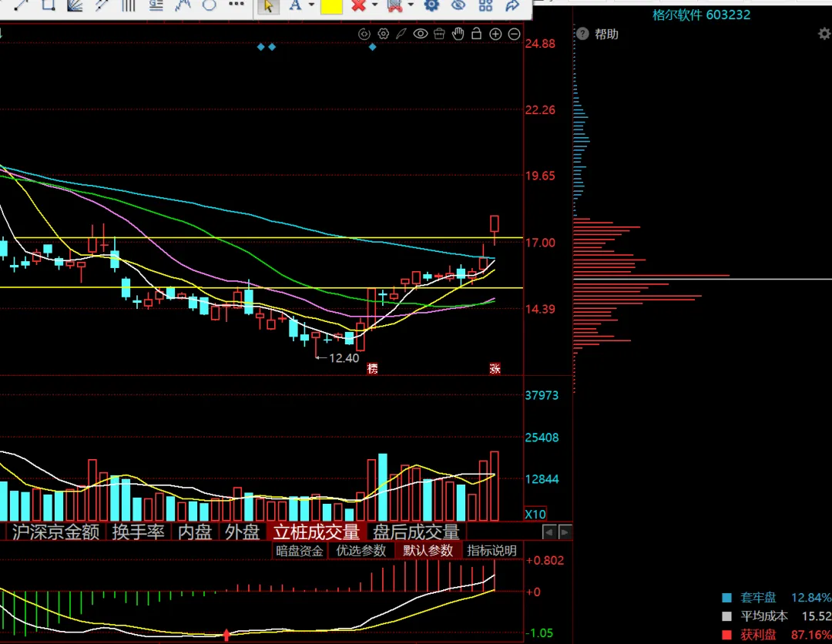Switch to 内盘 tab
The image size is (832, 644).
[x=195, y=532]
